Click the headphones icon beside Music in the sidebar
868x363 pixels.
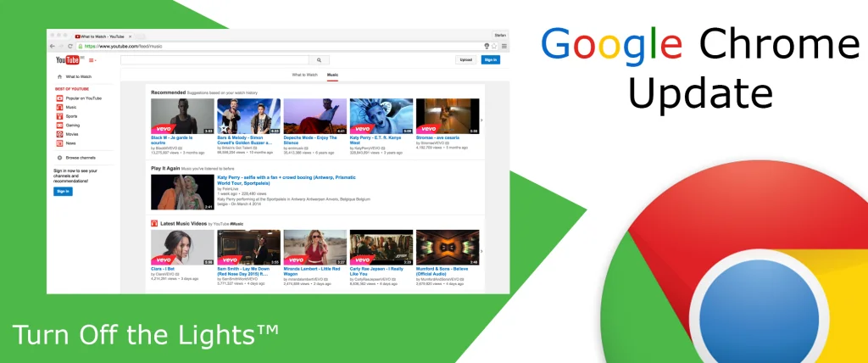click(59, 107)
